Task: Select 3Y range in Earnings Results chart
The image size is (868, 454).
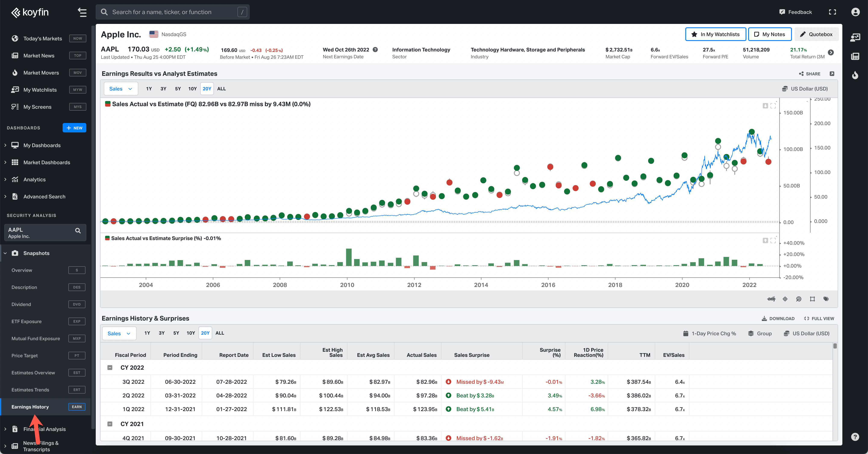Action: [163, 89]
